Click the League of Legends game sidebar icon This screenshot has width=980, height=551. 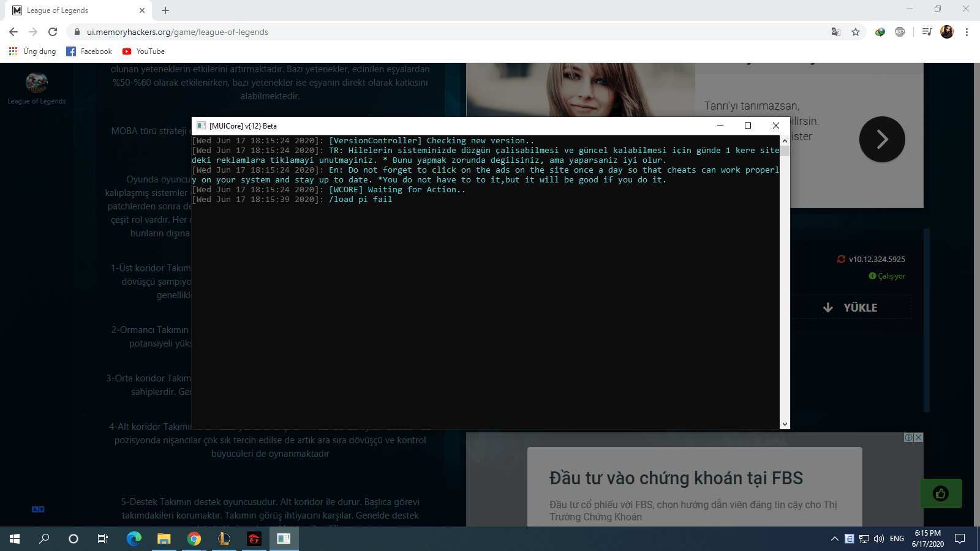click(x=37, y=82)
